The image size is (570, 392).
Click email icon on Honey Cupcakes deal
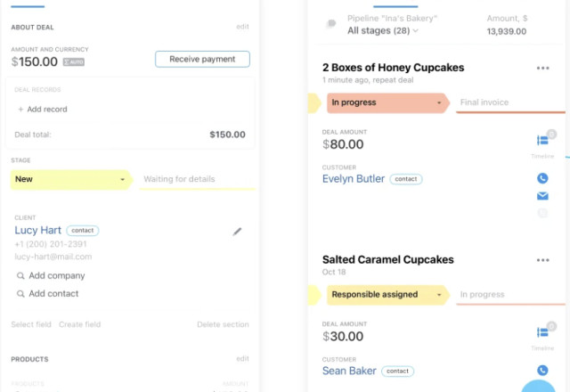pyautogui.click(x=542, y=196)
